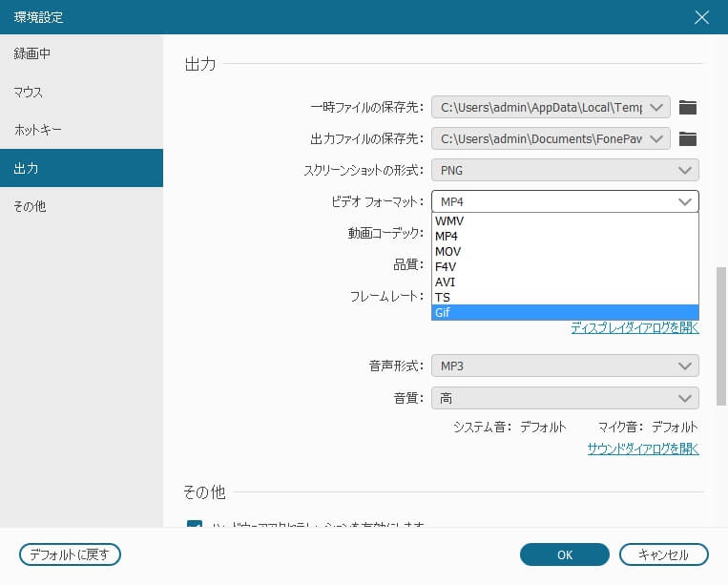Click the デフォルトに戻す button
728x585 pixels.
70,554
